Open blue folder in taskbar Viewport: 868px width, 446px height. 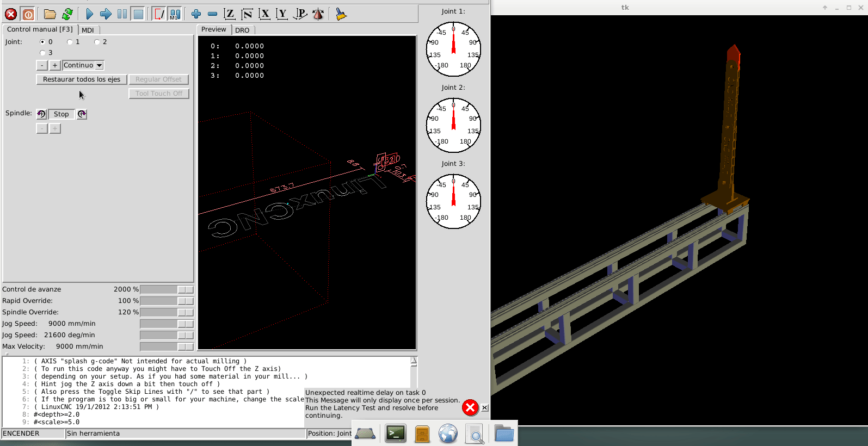(504, 433)
